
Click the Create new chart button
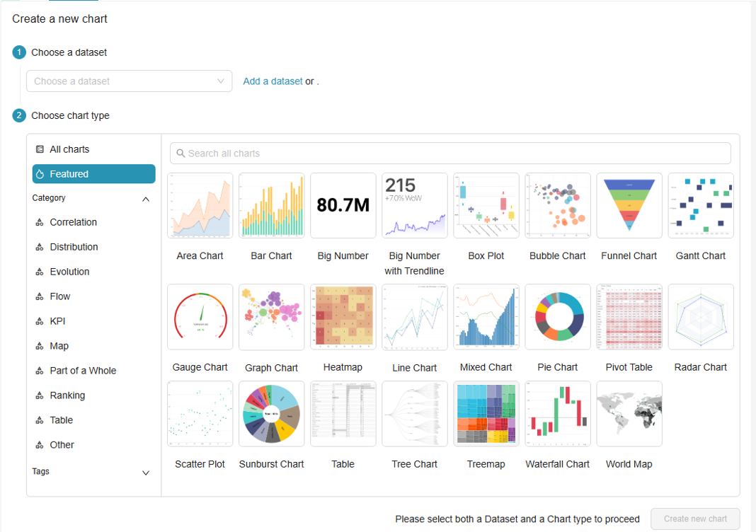point(694,519)
